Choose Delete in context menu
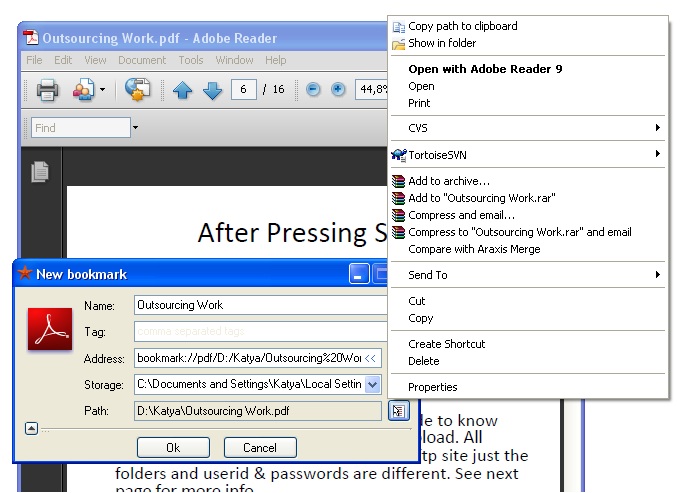Viewport: 683px width, 493px height. pos(527,361)
